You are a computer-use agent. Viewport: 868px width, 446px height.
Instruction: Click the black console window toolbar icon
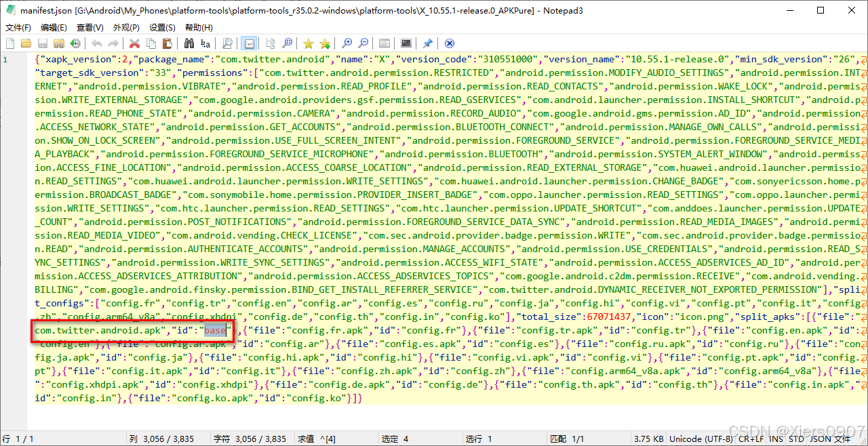tap(406, 43)
